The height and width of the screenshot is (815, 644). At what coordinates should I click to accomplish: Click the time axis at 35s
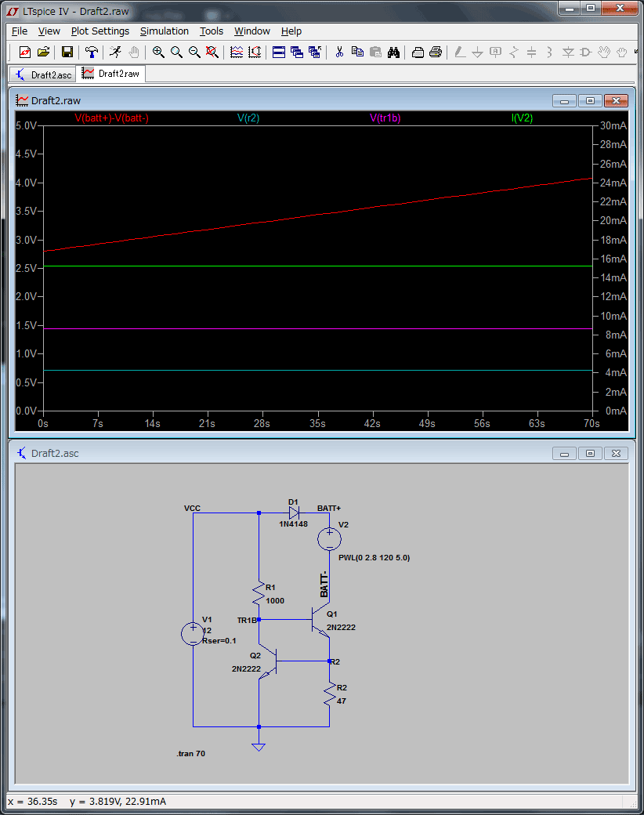(x=317, y=424)
